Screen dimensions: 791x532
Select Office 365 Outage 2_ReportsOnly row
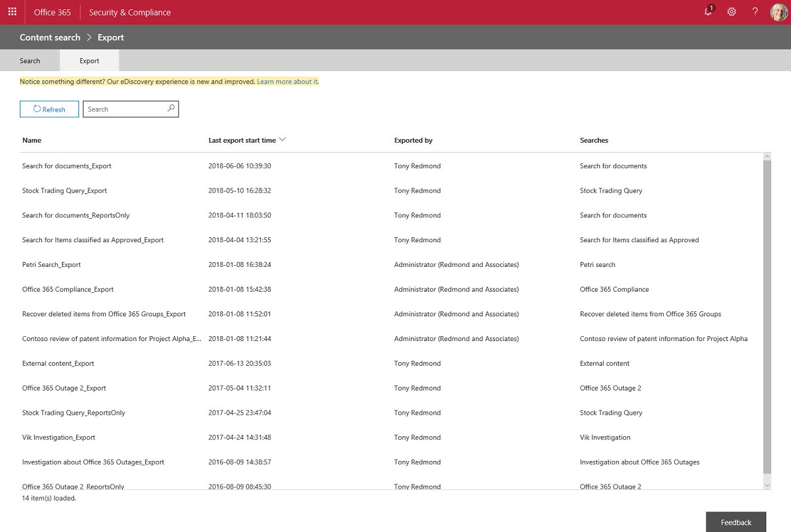point(391,483)
